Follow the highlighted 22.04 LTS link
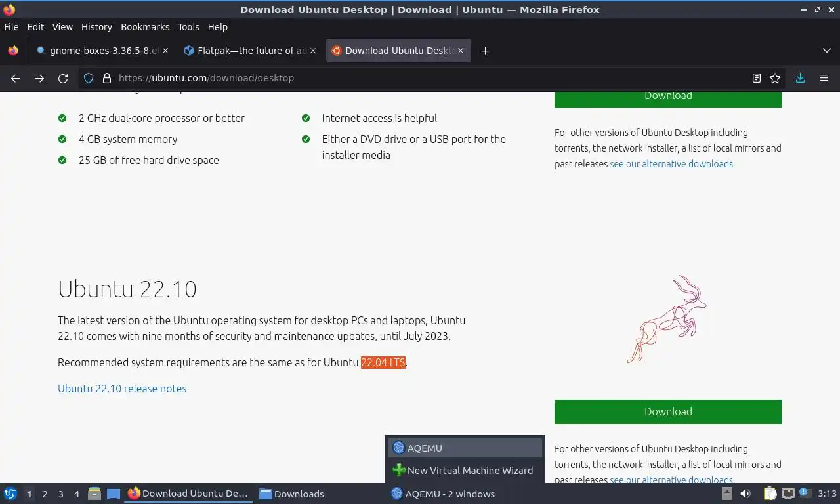 click(x=383, y=362)
